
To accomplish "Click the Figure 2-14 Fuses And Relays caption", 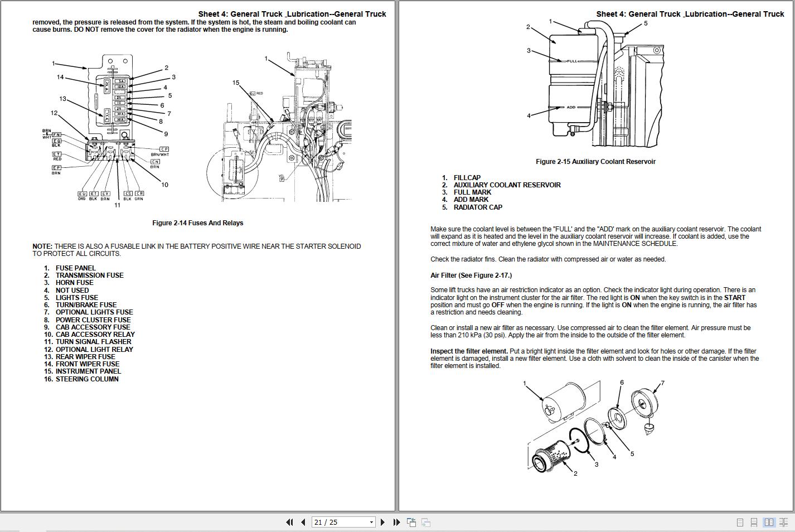I will [x=197, y=223].
